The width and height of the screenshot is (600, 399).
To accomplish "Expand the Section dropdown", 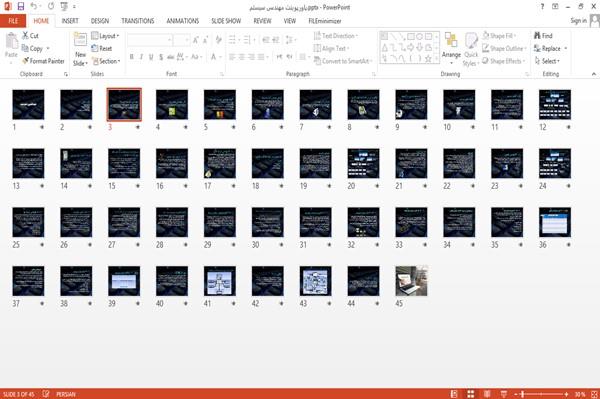I will 106,61.
